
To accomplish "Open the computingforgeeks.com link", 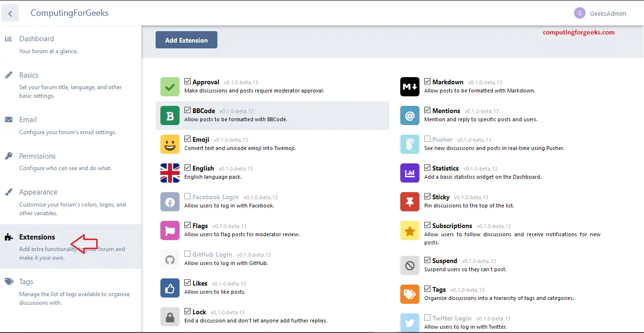I will (578, 33).
